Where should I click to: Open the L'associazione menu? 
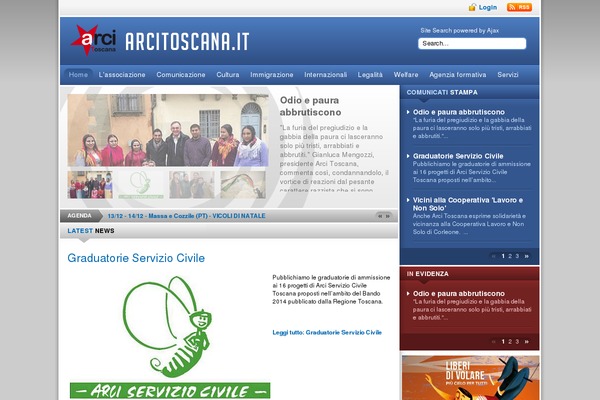tap(122, 75)
